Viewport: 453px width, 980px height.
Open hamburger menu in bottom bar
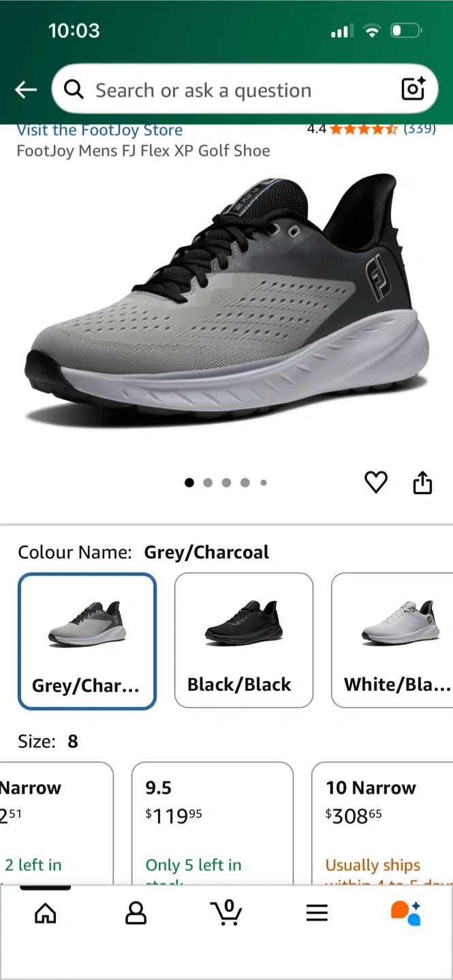[x=317, y=913]
